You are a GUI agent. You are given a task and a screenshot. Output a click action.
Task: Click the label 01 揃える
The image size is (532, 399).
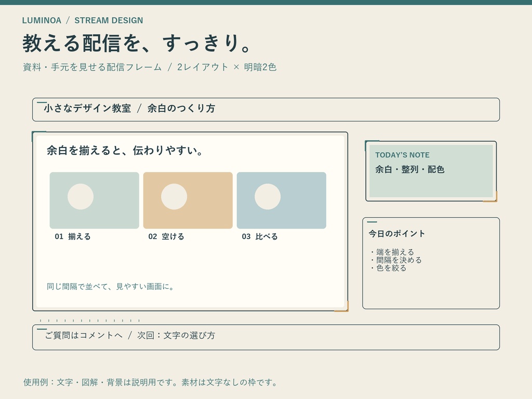[73, 236]
